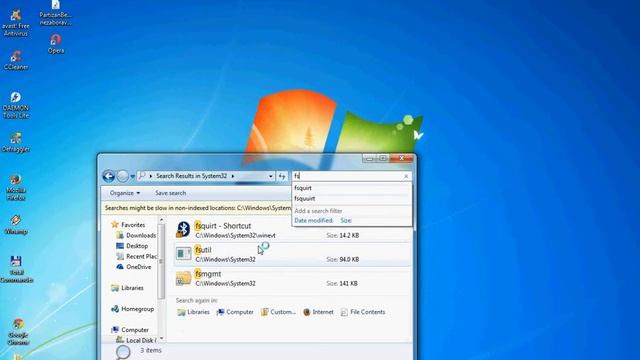Select the Google Chrome desktop icon
Image resolution: width=640 pixels, height=360 pixels.
(18, 332)
